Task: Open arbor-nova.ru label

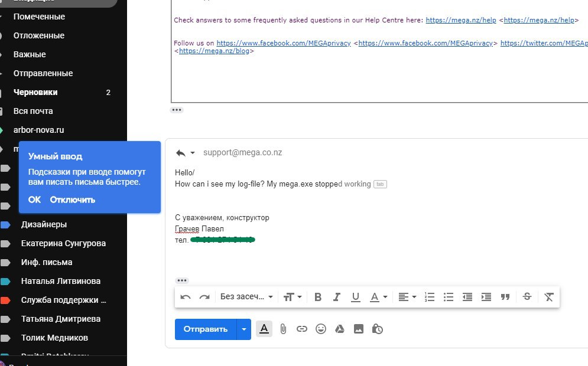Action: pos(38,130)
